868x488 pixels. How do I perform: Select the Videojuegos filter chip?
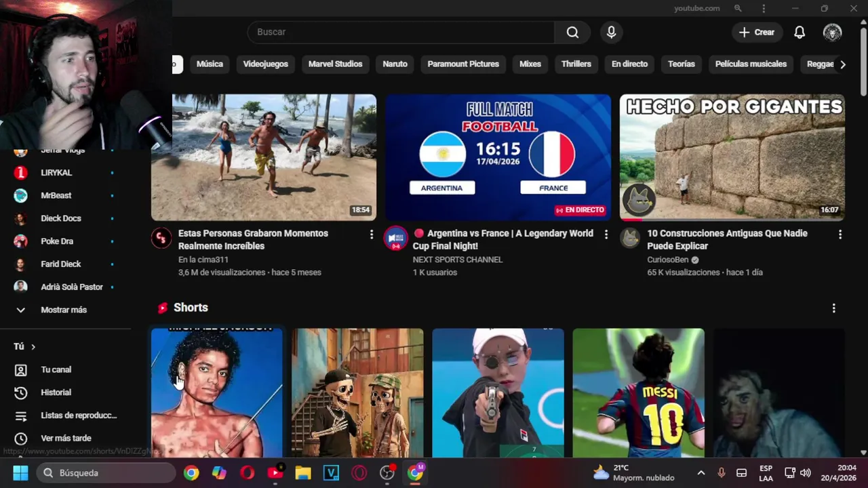coord(266,64)
